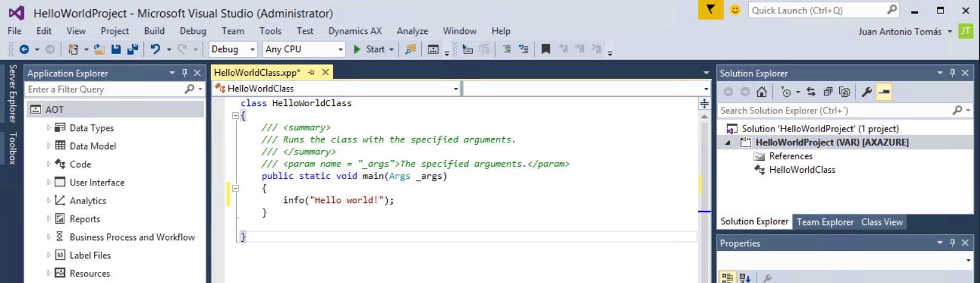
Task: Open Solution Explorer Properties wrench icon
Action: (x=867, y=92)
